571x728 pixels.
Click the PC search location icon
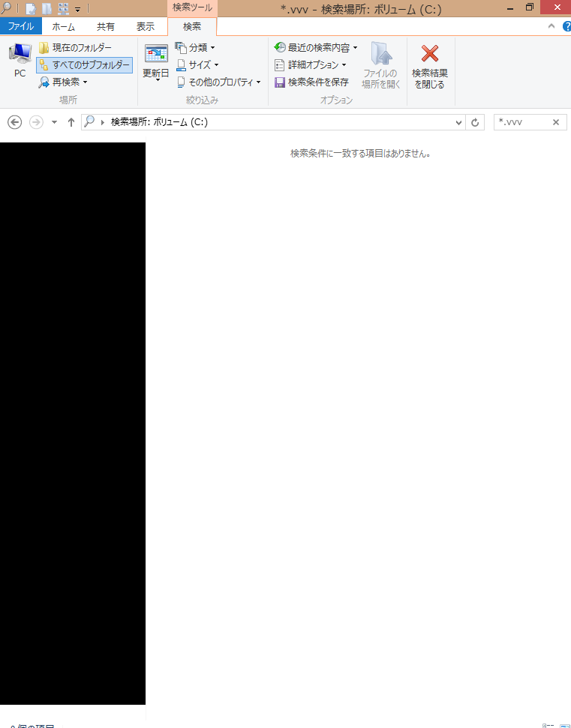(x=20, y=61)
